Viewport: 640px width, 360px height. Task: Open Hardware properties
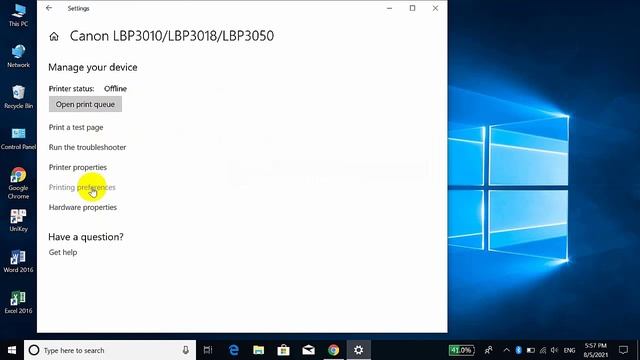(x=83, y=207)
